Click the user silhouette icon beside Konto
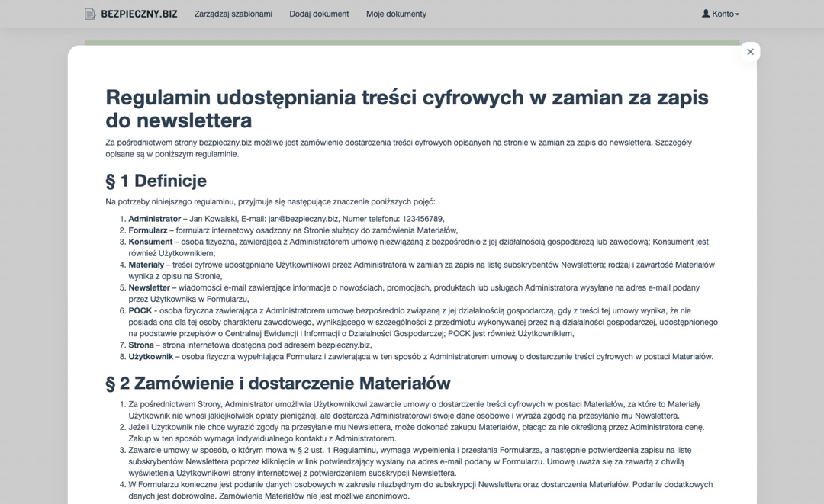Screen dimensions: 824x504 pos(706,14)
